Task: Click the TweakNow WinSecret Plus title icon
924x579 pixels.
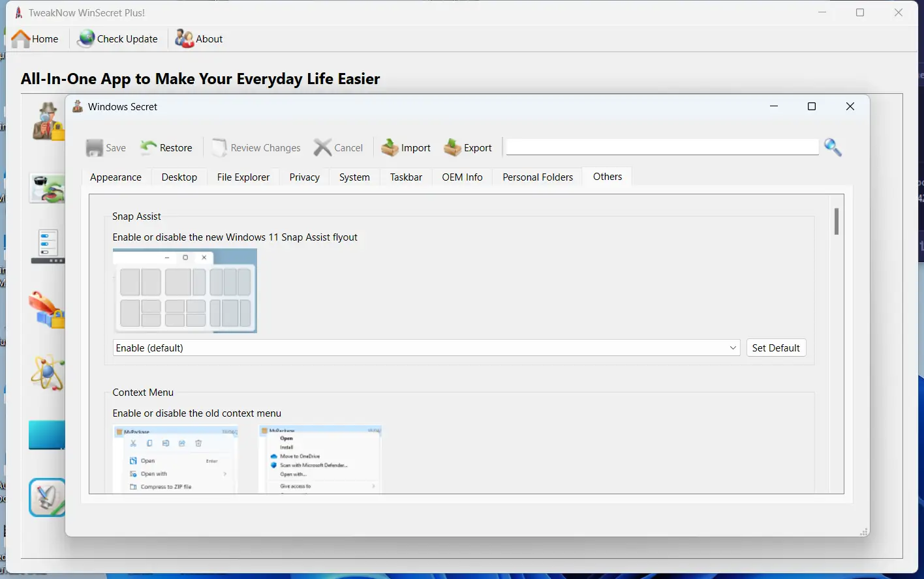Action: point(19,12)
